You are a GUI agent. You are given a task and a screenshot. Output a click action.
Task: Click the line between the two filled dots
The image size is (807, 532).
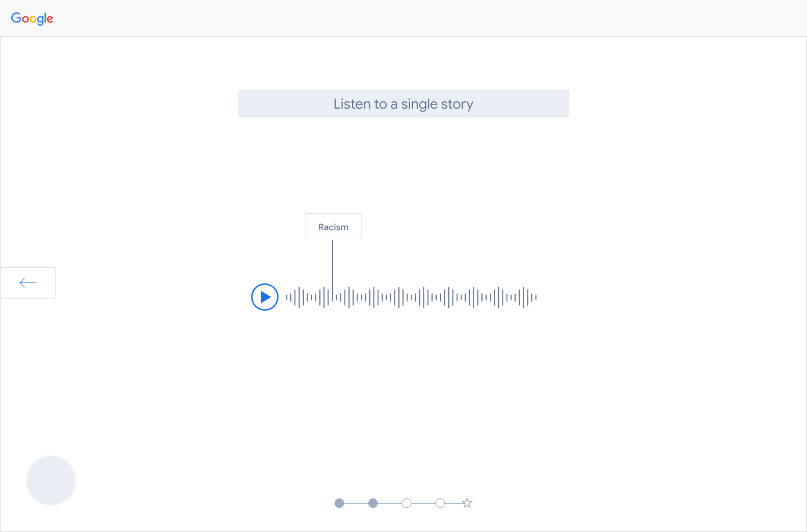pos(356,503)
